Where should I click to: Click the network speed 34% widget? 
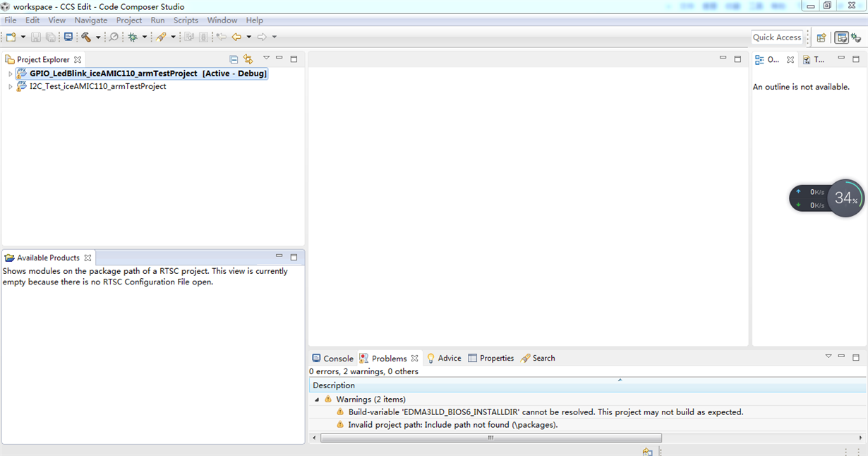(x=827, y=198)
